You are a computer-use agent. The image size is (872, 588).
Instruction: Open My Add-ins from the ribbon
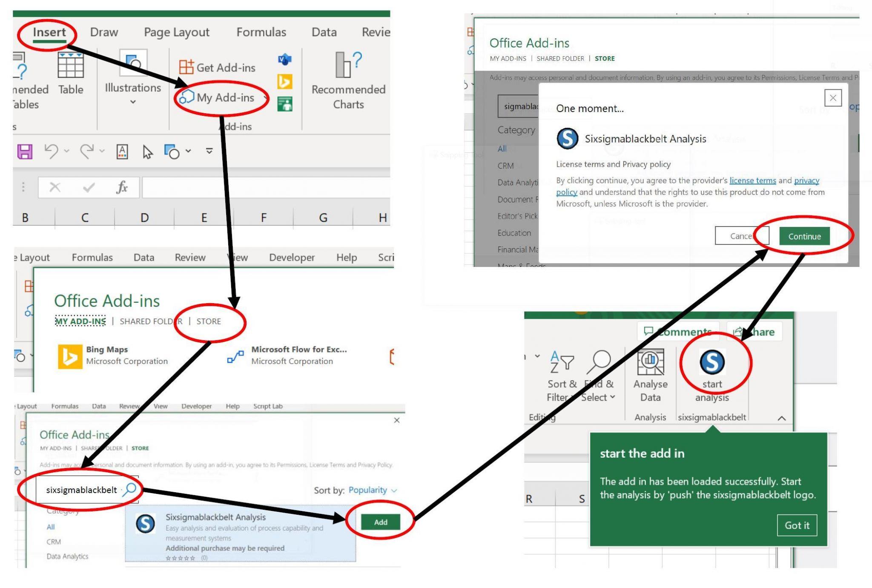tap(222, 98)
